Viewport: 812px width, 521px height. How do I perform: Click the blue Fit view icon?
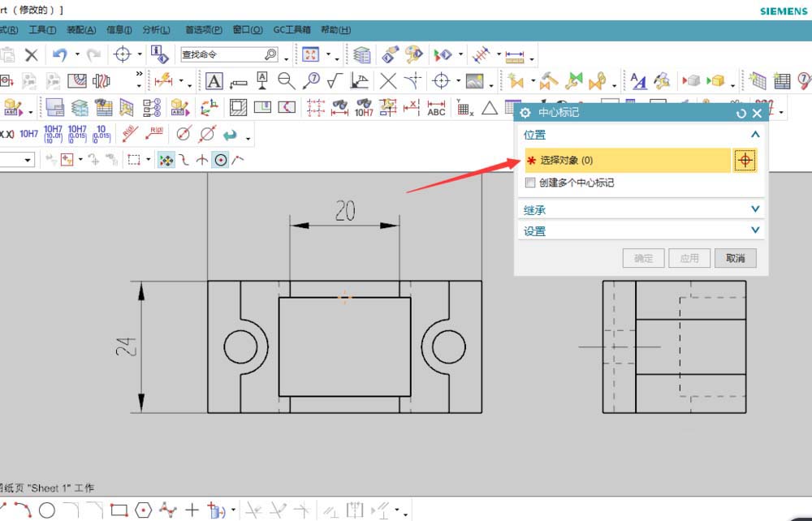coord(310,54)
